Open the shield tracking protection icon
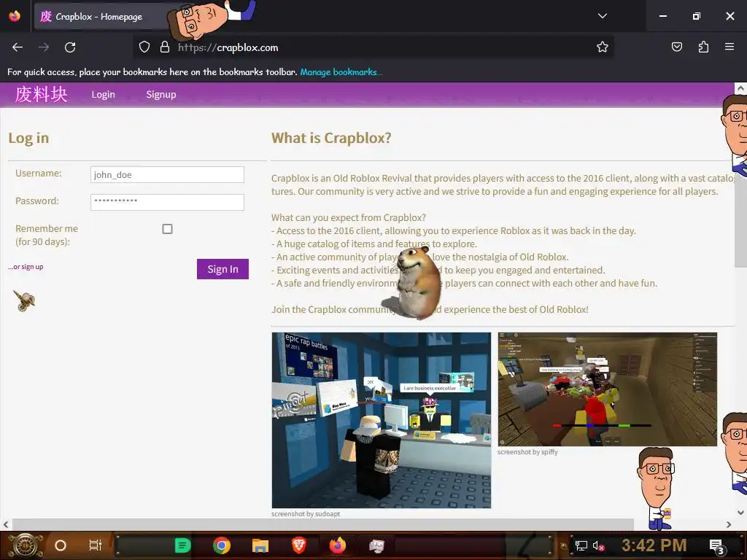Viewport: 747px width, 560px height. (144, 47)
